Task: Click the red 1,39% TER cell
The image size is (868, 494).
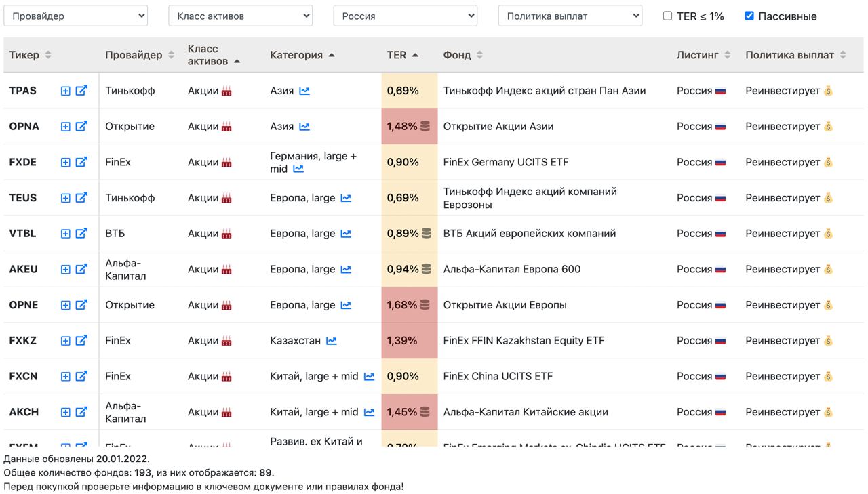Action: [410, 341]
